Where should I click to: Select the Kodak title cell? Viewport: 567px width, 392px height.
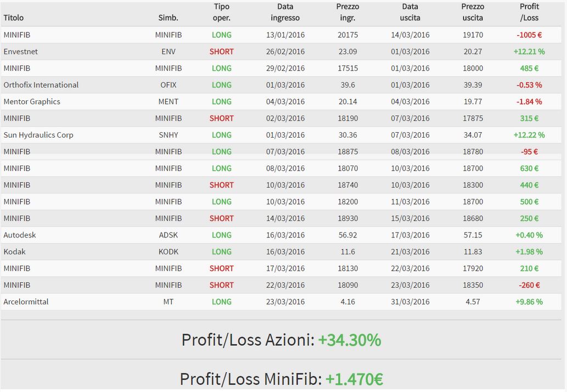point(14,252)
